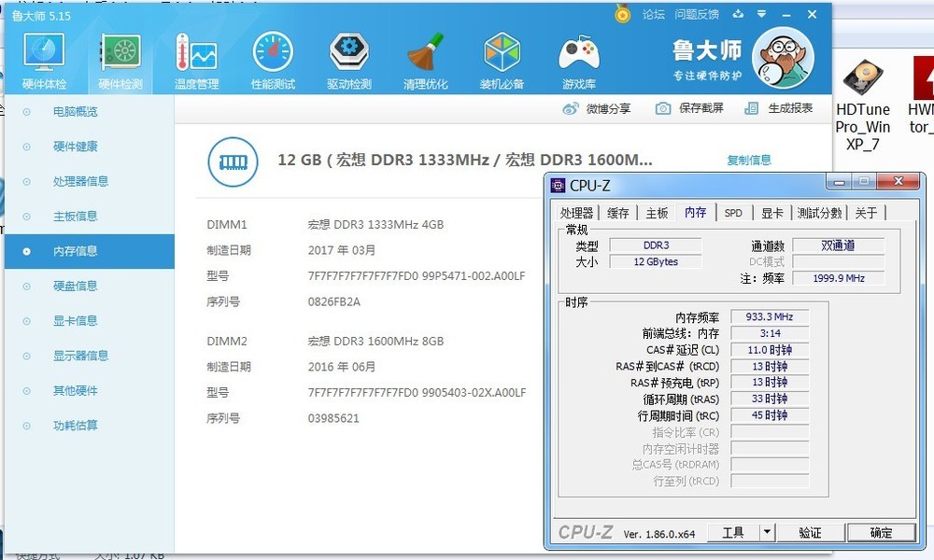934x560 pixels.
Task: Open 驱动检测 driver detection icon
Action: (x=349, y=62)
